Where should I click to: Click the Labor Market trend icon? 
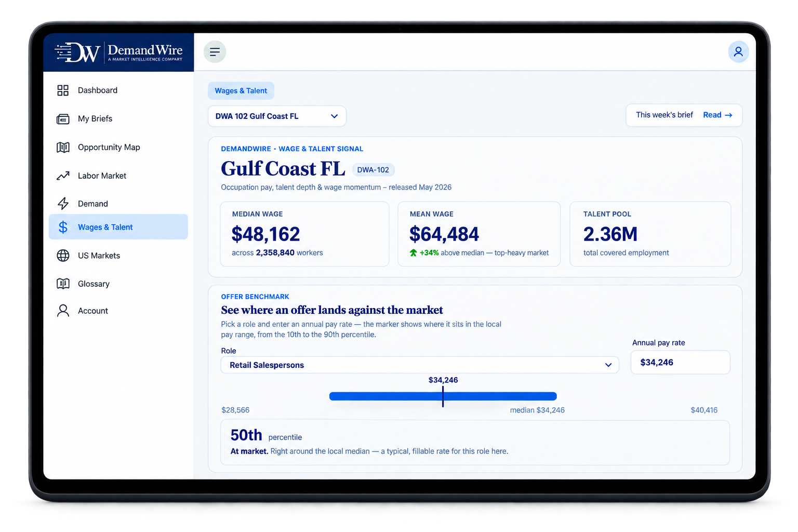point(63,176)
